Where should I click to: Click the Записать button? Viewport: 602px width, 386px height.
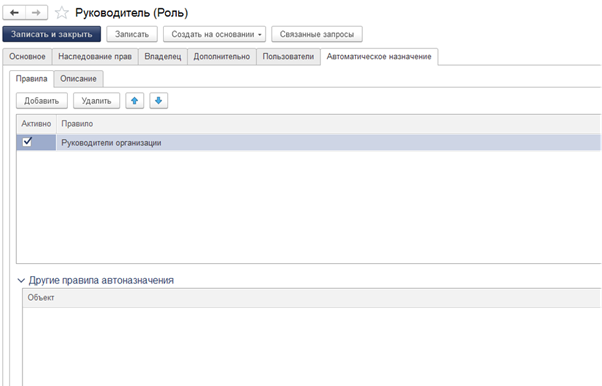132,34
